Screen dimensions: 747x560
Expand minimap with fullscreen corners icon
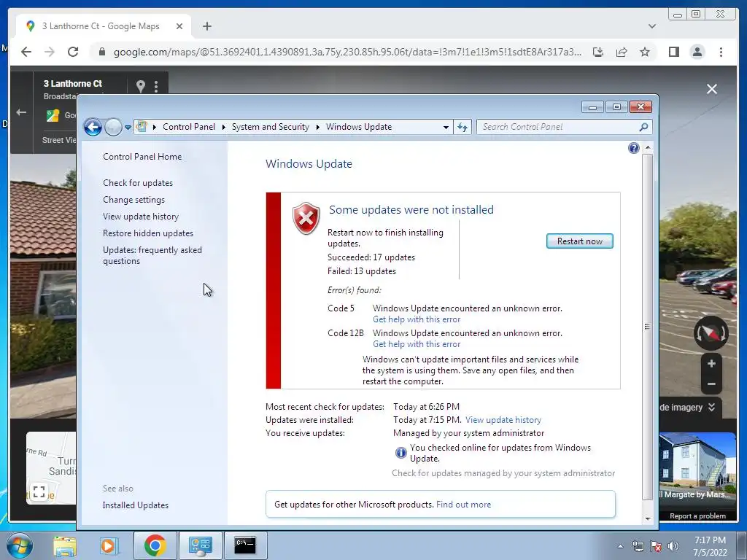pyautogui.click(x=39, y=491)
